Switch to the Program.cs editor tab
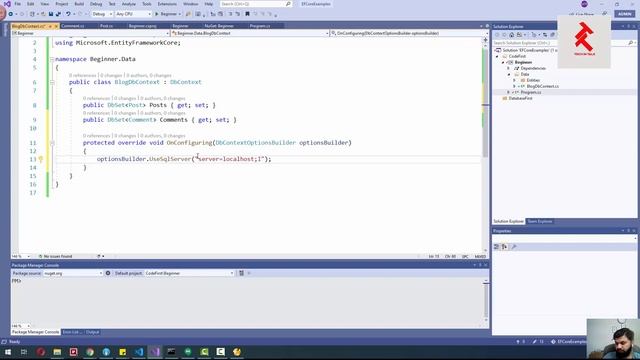 (x=260, y=26)
